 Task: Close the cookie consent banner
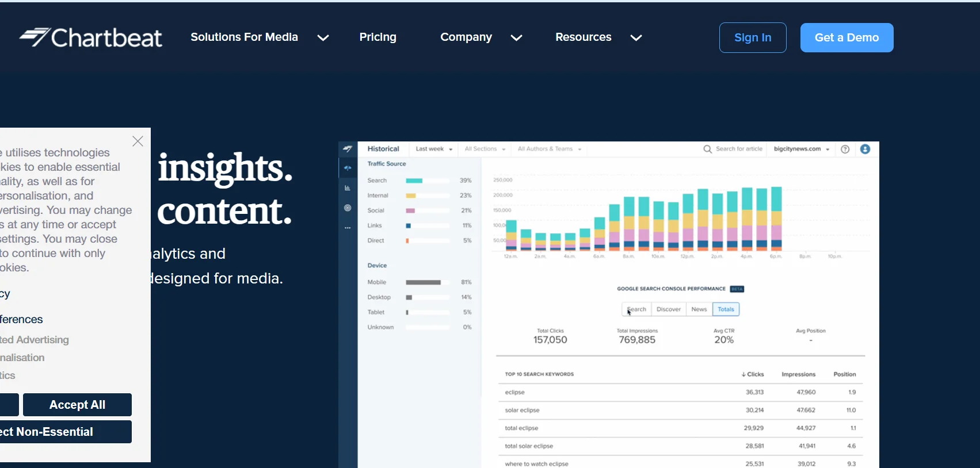click(138, 141)
